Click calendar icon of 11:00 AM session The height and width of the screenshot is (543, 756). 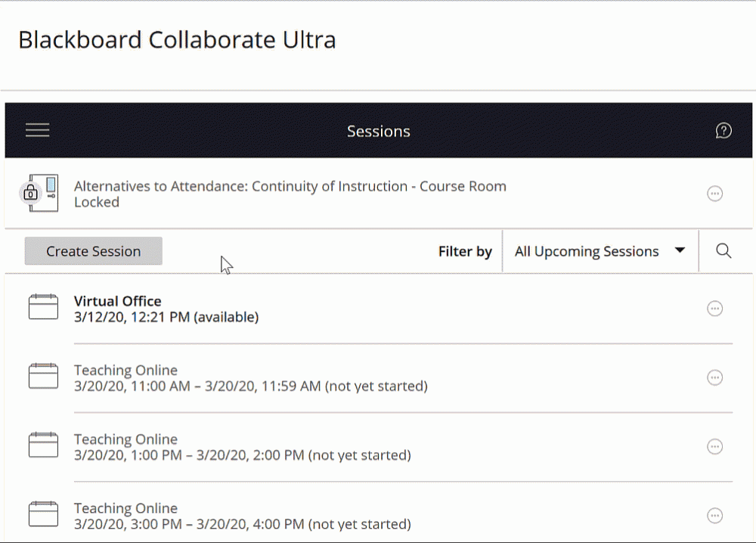click(x=43, y=377)
